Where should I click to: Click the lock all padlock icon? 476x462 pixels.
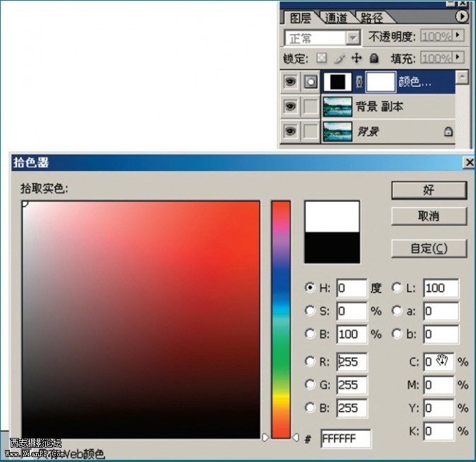tap(374, 58)
